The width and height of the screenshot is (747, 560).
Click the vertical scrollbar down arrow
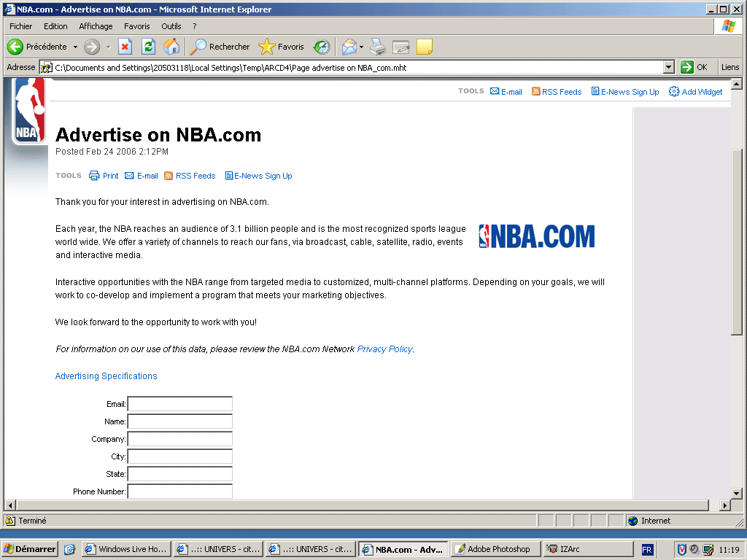click(x=737, y=494)
